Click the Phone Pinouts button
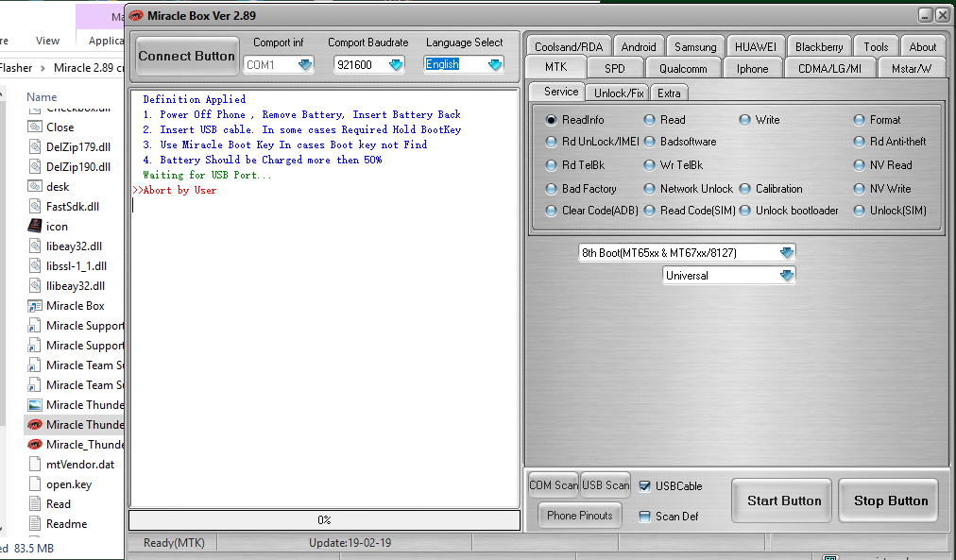Image resolution: width=956 pixels, height=560 pixels. pyautogui.click(x=580, y=516)
